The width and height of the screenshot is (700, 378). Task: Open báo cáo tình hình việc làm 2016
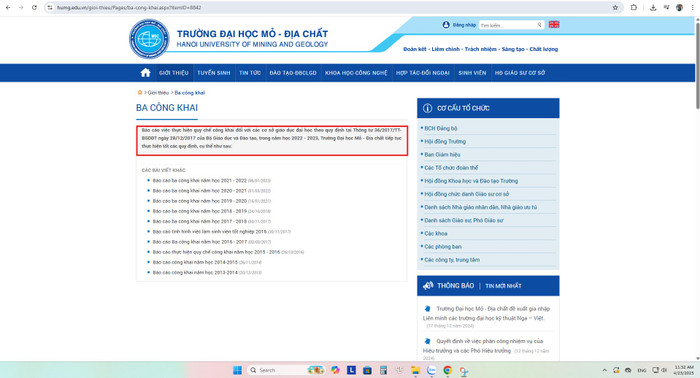tap(209, 232)
